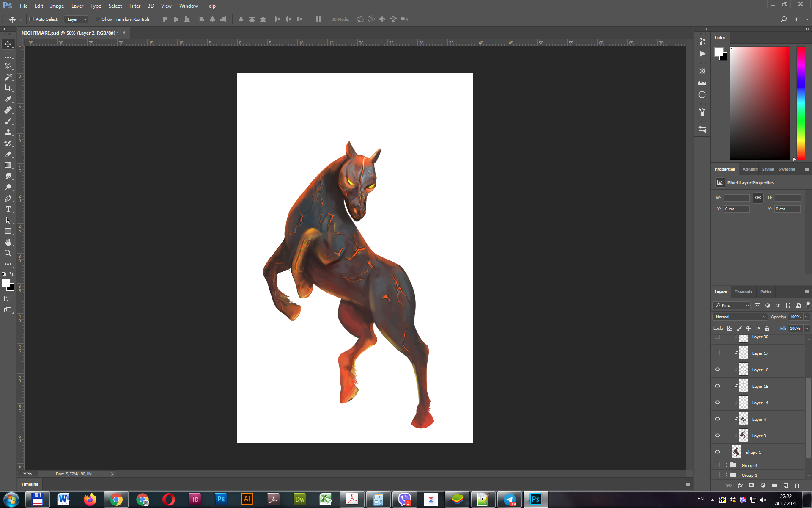Select the Rectangle shape tool
The image size is (812, 508).
click(8, 231)
